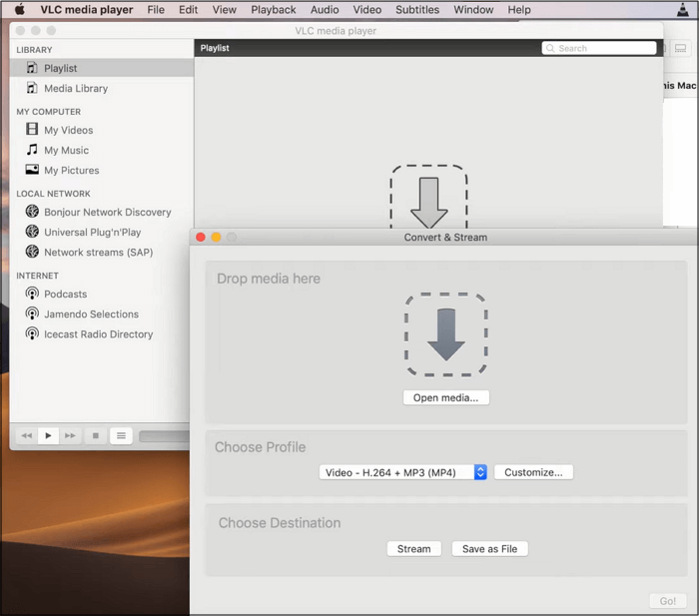
Task: Select My Pictures in sidebar
Action: click(x=71, y=170)
